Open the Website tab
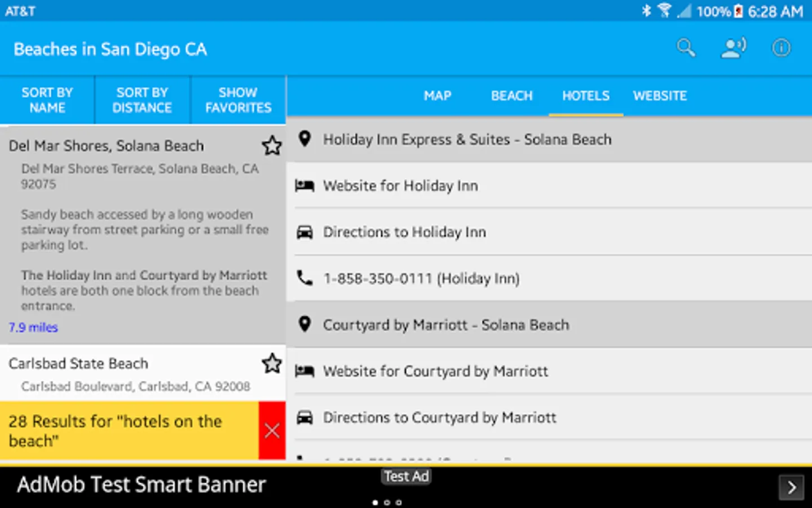Screen dimensions: 812x508 pyautogui.click(x=660, y=96)
